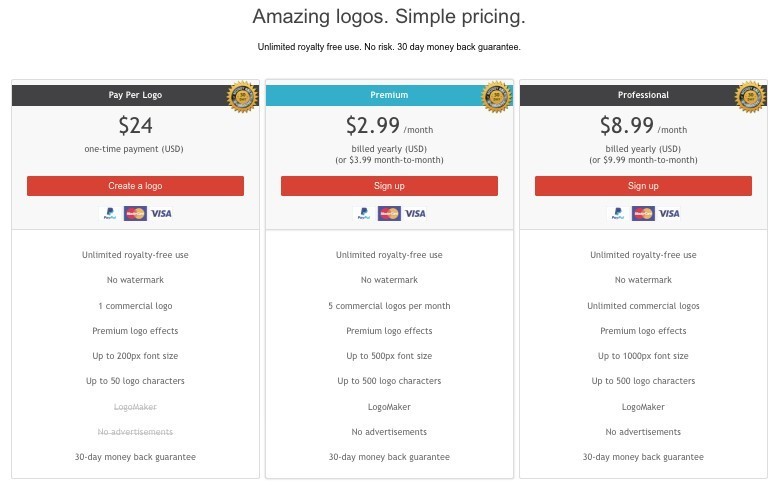Screen dimensions: 784x492
Task: Click MasterCard icon in Pay Per Logo plan
Action: tap(136, 214)
